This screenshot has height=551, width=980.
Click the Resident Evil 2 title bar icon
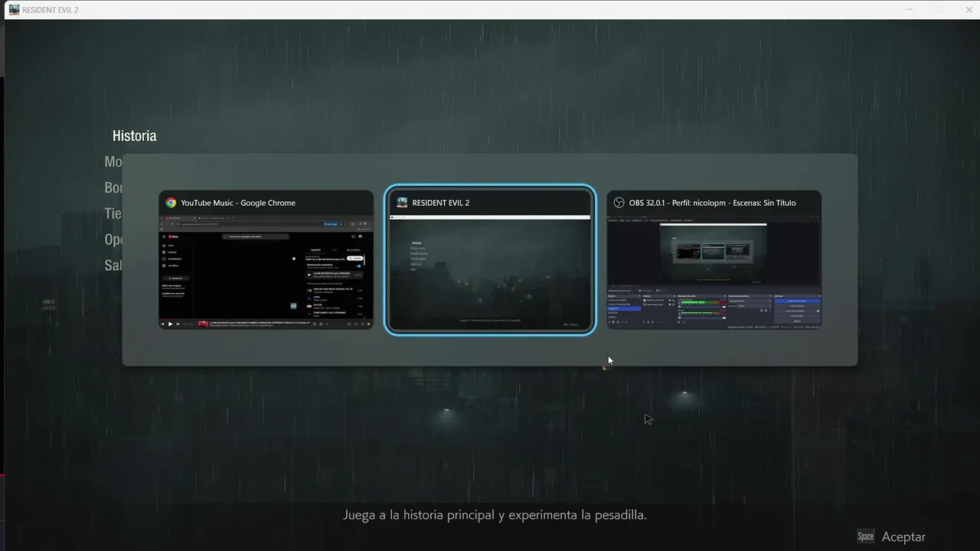coord(14,10)
